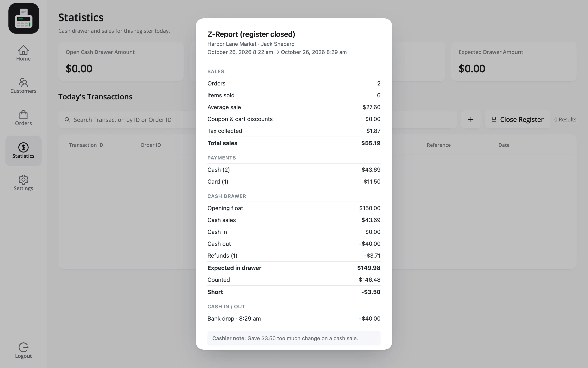Click the Open Cash Drawer Amount card
The image size is (588, 368).
[121, 62]
